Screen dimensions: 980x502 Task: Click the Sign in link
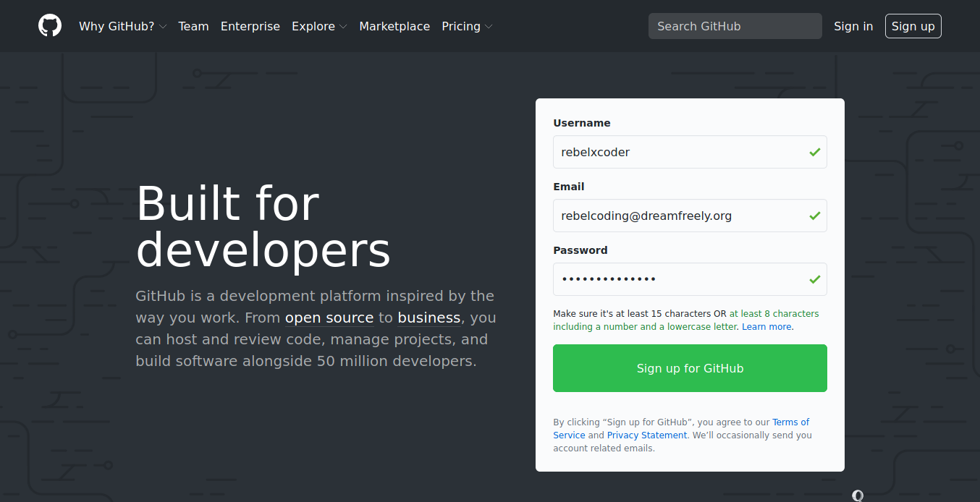[853, 26]
